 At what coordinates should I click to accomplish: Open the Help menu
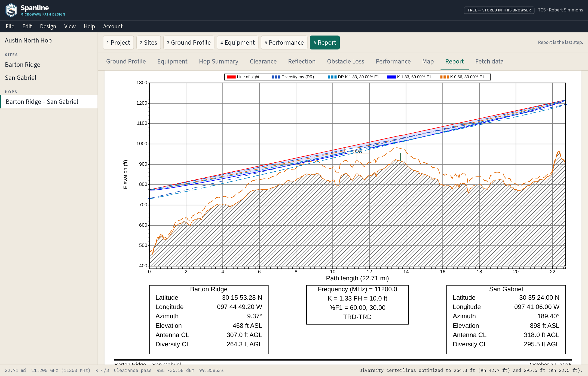[x=89, y=26]
